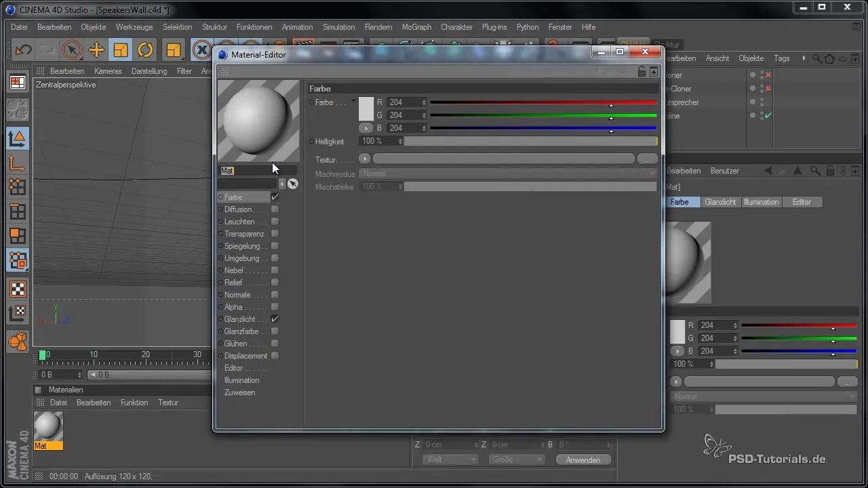Click the new-window plus icon in Material-Editor

(x=654, y=71)
